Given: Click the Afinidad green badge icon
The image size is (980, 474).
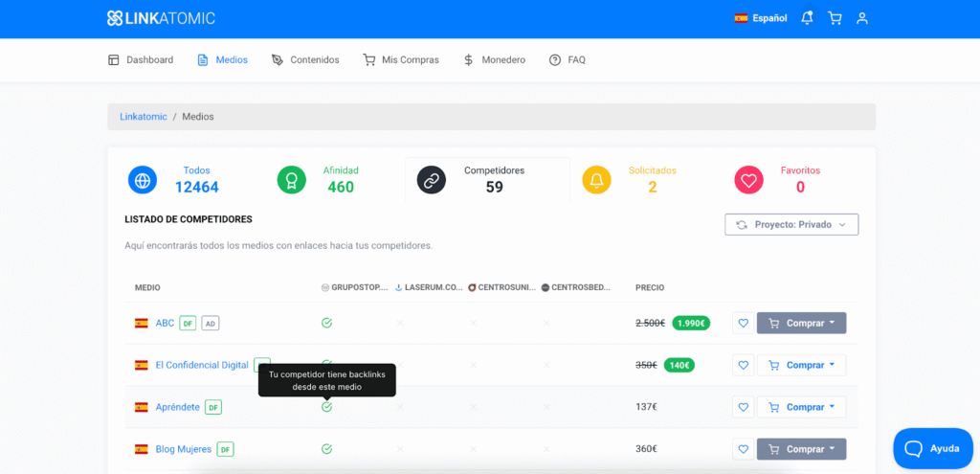Looking at the screenshot, I should click(x=292, y=180).
